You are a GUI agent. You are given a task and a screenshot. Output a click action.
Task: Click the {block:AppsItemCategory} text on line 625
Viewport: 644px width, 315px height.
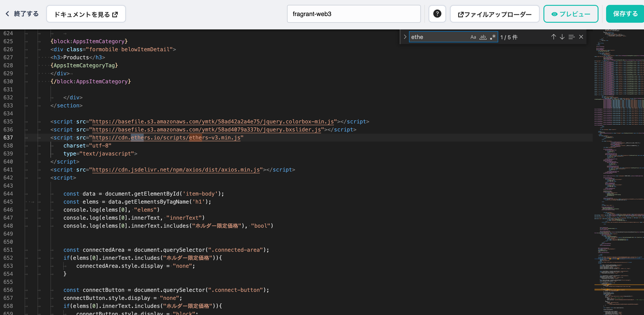[x=89, y=42]
